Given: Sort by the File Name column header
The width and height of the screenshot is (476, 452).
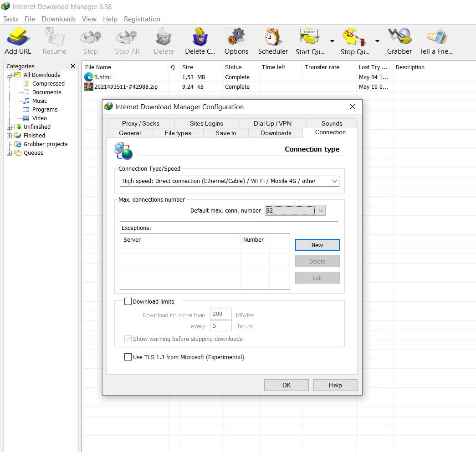Looking at the screenshot, I should [x=125, y=67].
